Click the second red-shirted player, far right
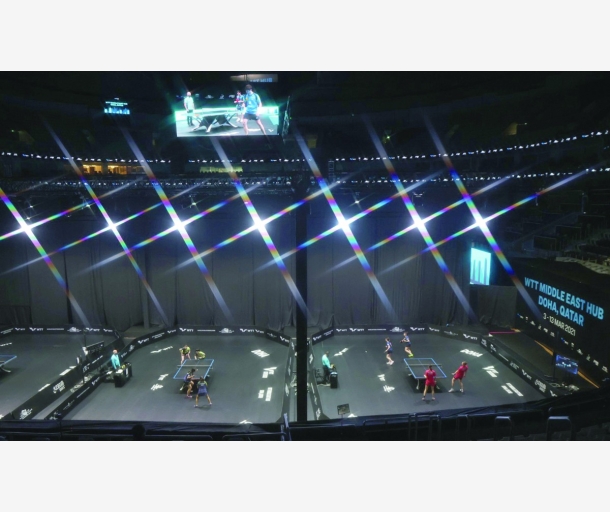 [459, 376]
